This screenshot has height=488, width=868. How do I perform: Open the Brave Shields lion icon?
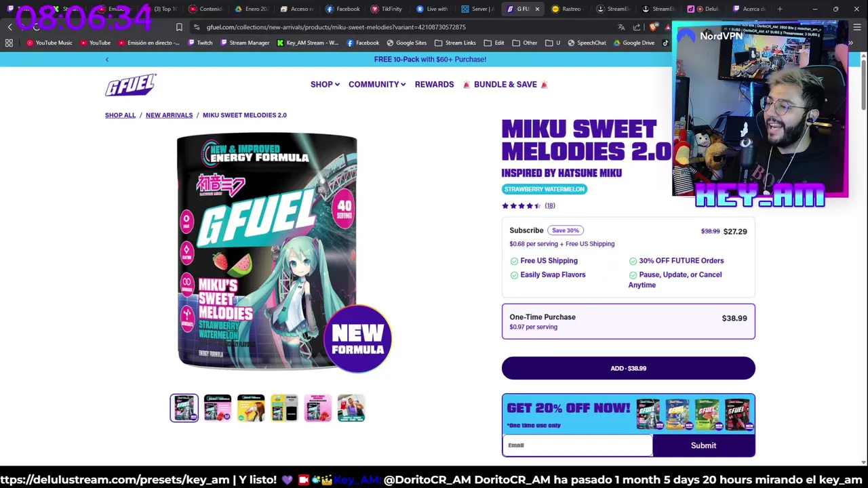653,27
